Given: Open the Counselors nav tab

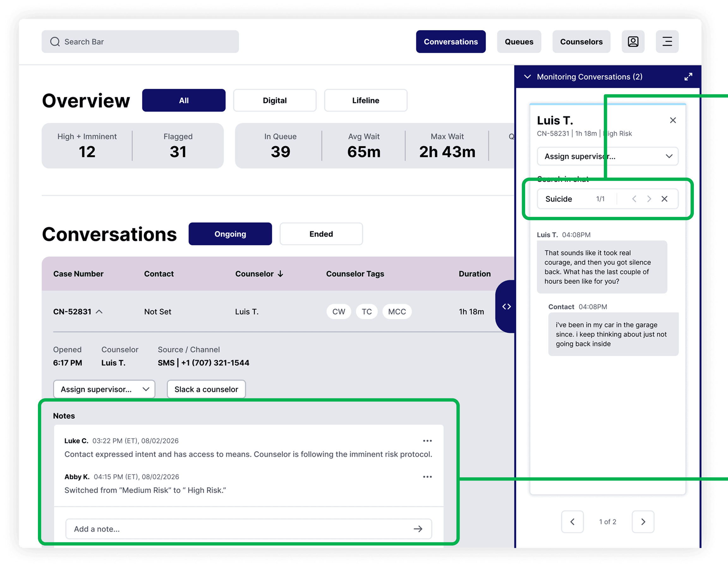Looking at the screenshot, I should coord(581,42).
